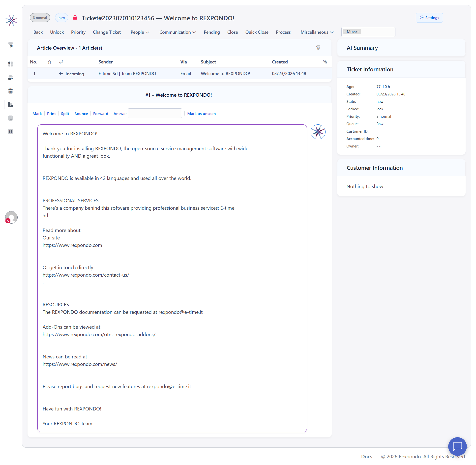This screenshot has height=465, width=476.
Task: Click the incoming arrow icon in article row
Action: 61,74
